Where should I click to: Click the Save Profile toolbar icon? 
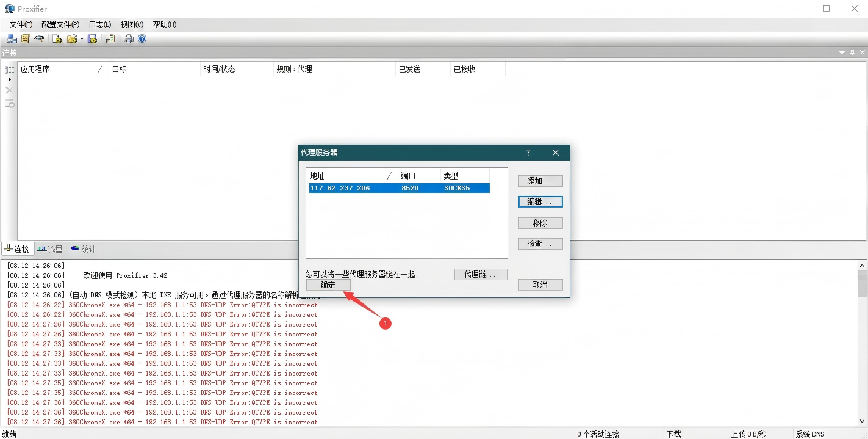(x=93, y=39)
